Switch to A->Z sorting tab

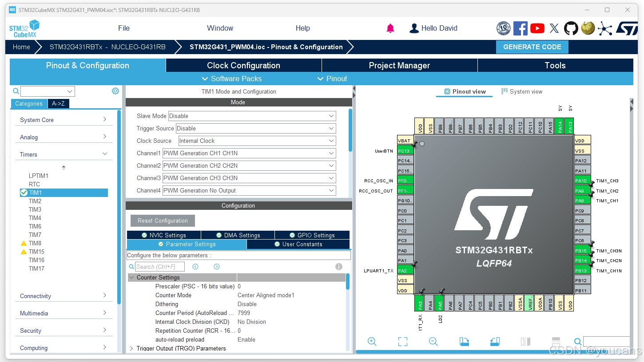(58, 103)
